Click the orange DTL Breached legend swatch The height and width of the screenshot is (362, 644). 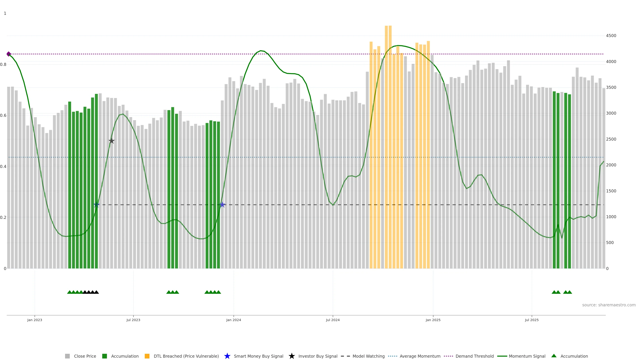(x=147, y=356)
